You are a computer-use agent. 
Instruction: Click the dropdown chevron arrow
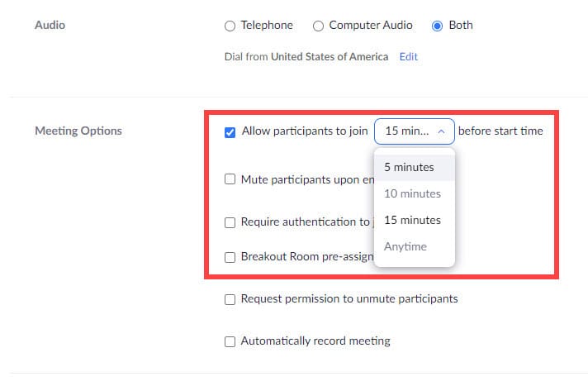[442, 131]
